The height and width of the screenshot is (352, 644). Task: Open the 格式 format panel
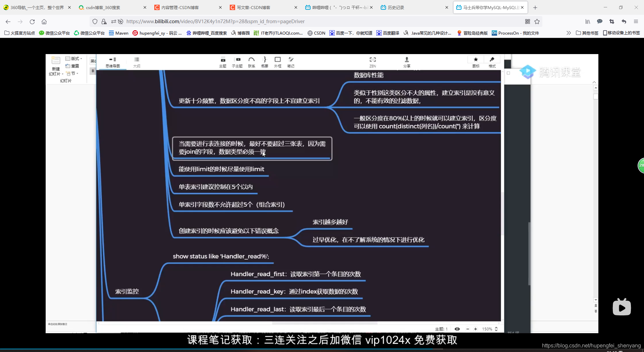(x=492, y=62)
